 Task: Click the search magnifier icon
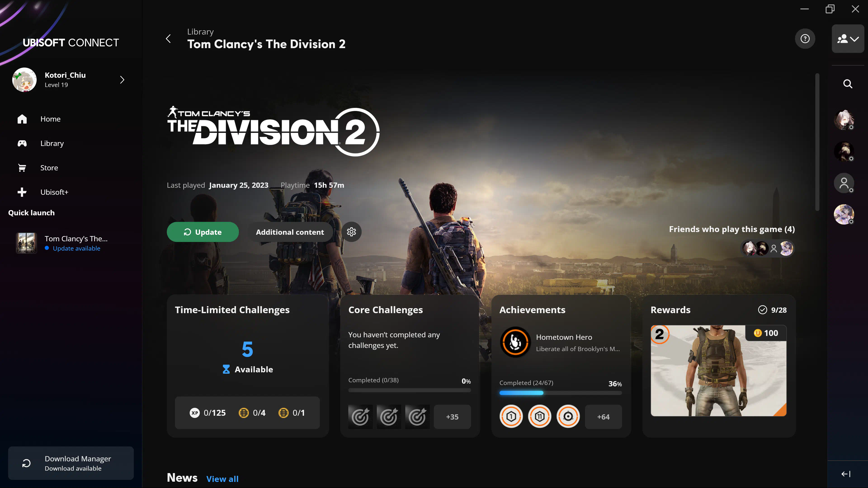(847, 84)
